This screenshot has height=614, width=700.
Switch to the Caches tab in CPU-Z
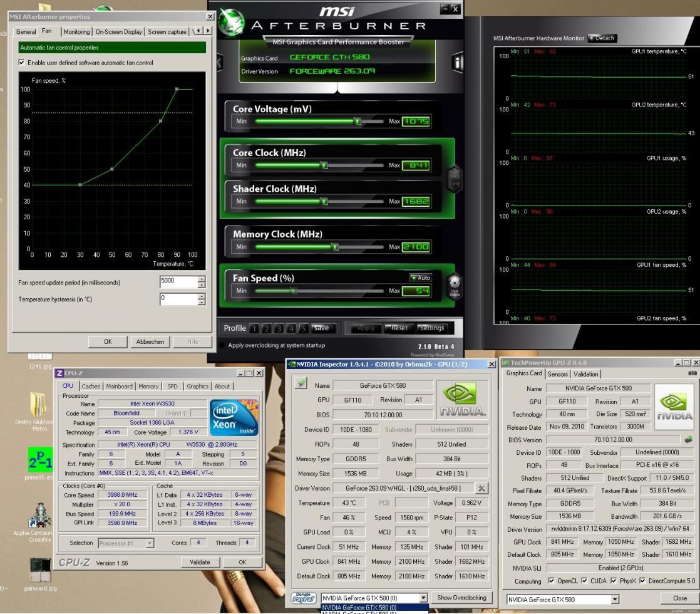pyautogui.click(x=91, y=386)
